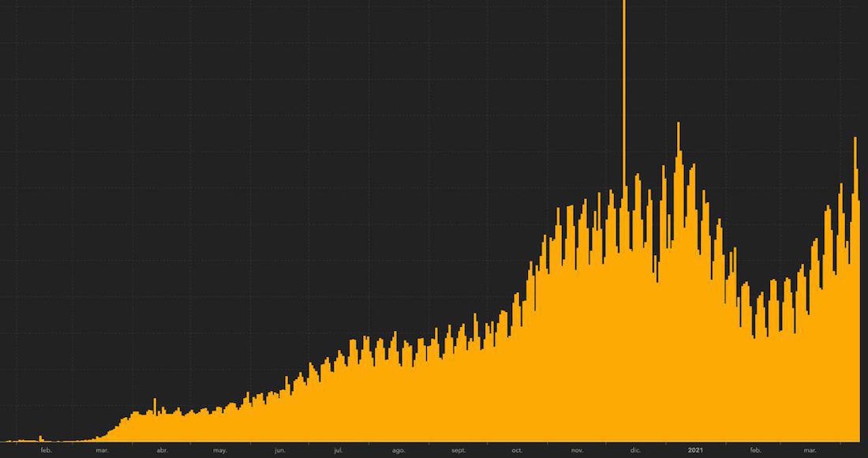The height and width of the screenshot is (458, 868).
Task: Click the "dic." month label
Action: click(635, 450)
